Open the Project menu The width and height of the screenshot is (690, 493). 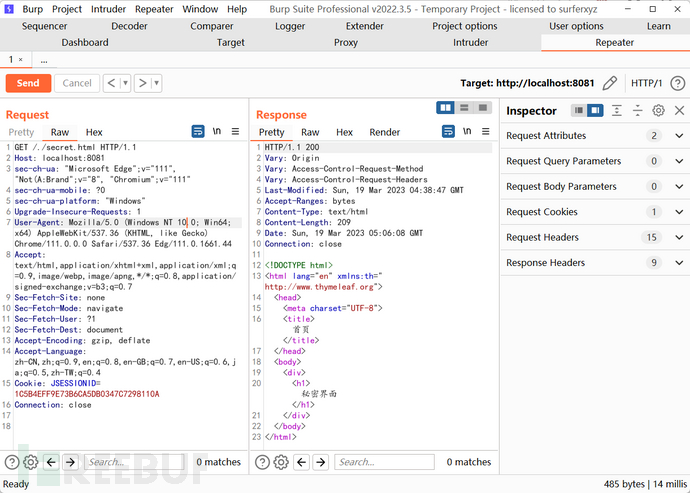click(67, 9)
